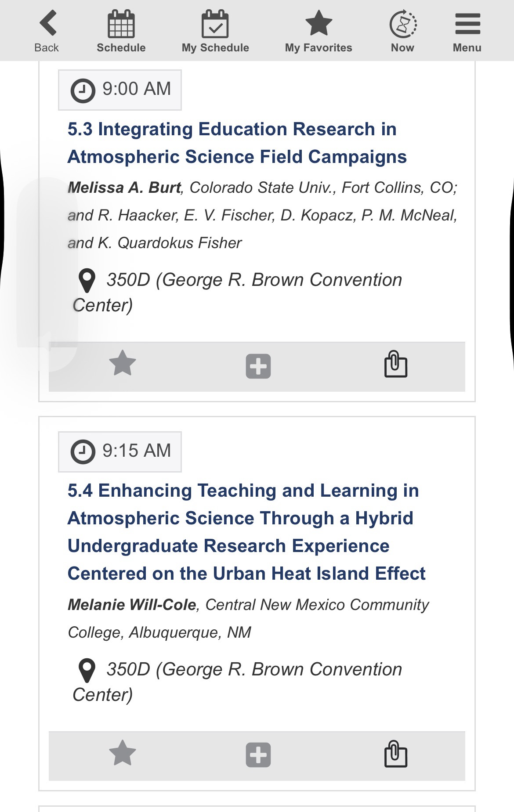Screen dimensions: 514x812
Task: Tap the 9:15 AM time badge
Action: point(120,451)
